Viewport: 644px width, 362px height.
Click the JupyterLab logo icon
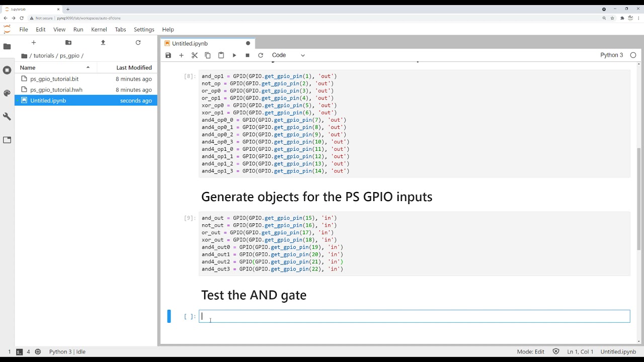click(7, 30)
